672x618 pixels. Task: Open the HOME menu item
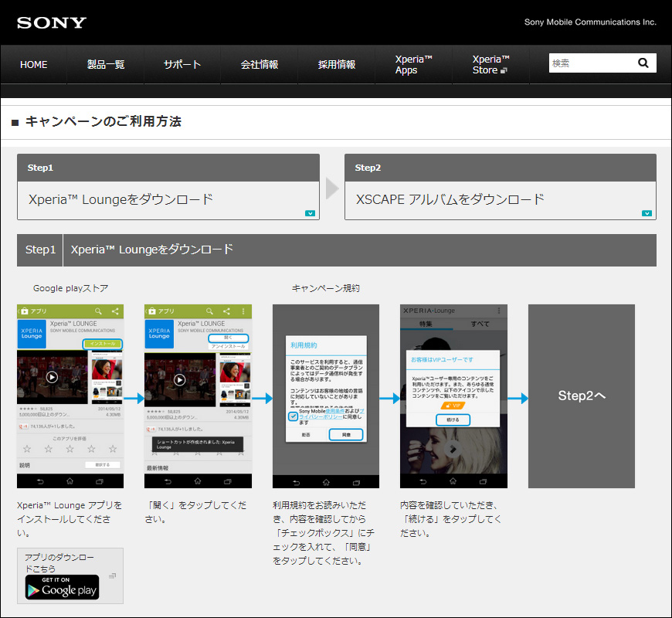coord(33,65)
